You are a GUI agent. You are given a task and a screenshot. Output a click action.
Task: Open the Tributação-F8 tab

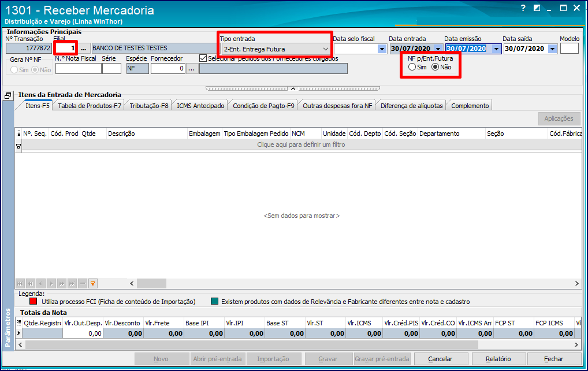coord(149,106)
